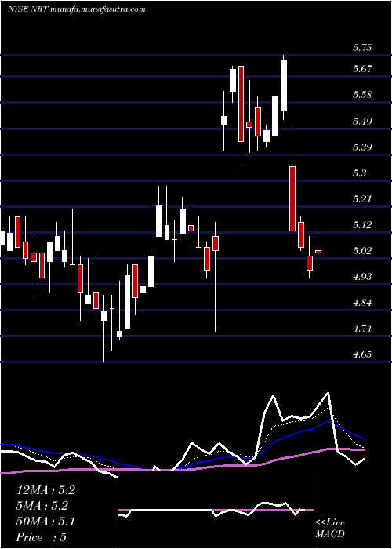
Task: Click the 5.49 price axis label
Action: (x=362, y=121)
